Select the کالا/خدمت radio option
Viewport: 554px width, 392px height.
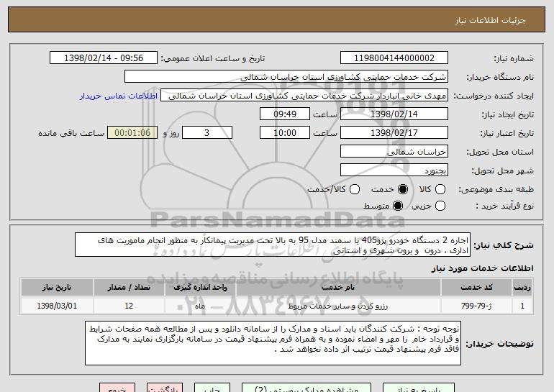tap(355, 189)
